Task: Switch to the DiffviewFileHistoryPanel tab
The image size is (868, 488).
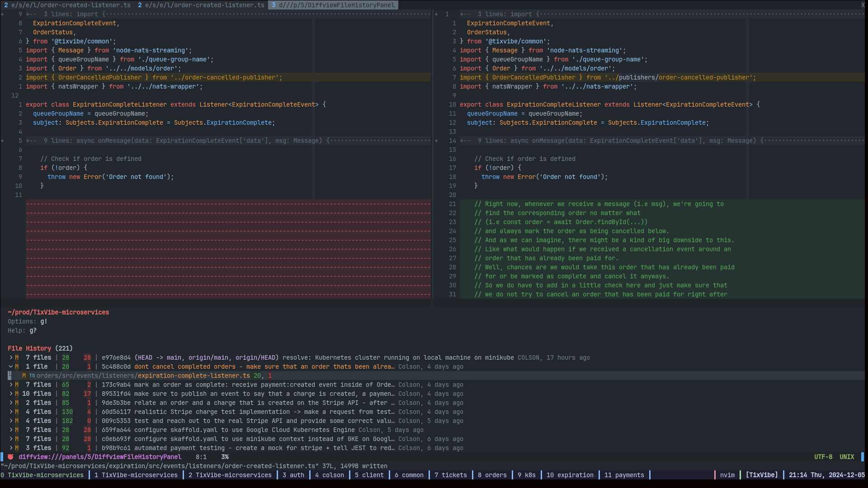Action: [333, 5]
